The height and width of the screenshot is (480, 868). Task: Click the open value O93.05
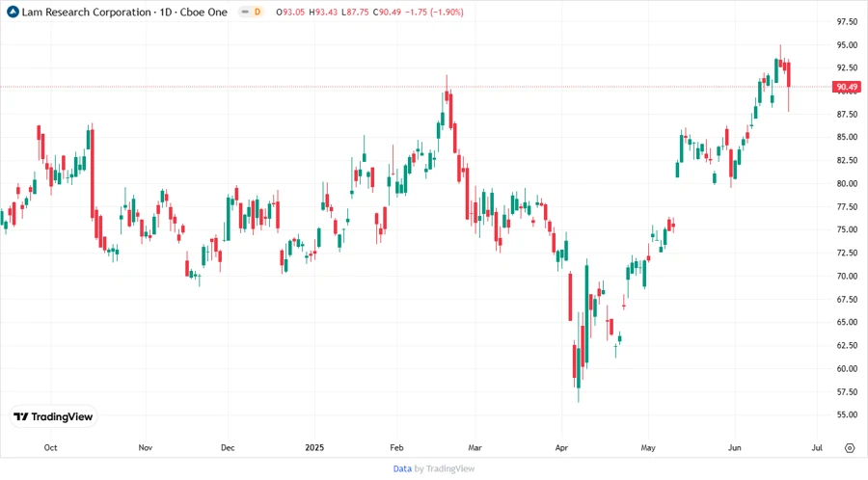(x=290, y=13)
